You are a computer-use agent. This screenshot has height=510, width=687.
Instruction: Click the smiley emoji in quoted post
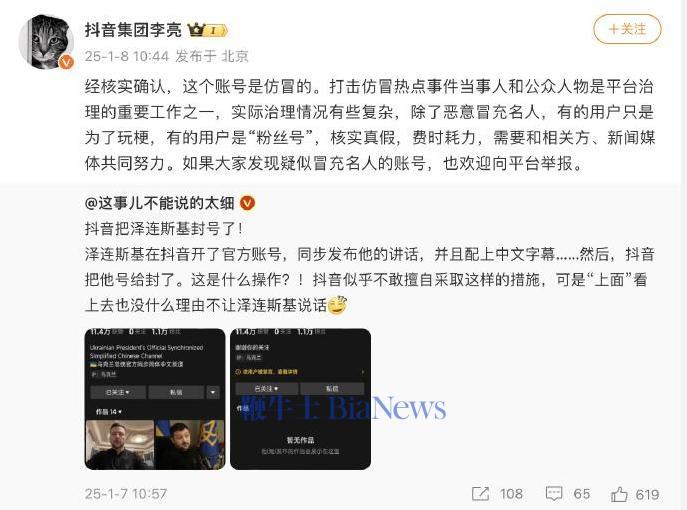(x=337, y=305)
